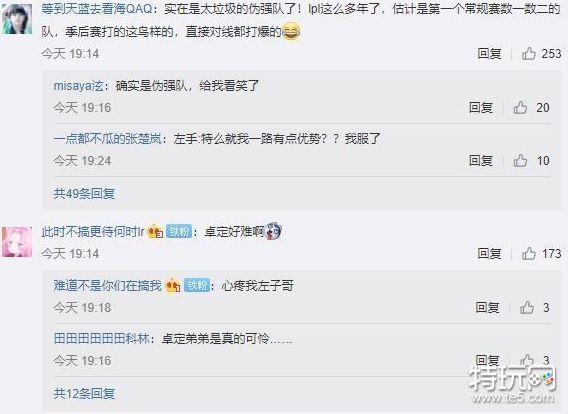The height and width of the screenshot is (414, 568).
Task: Reply to the 卓定好难啊 comment
Action: click(489, 254)
